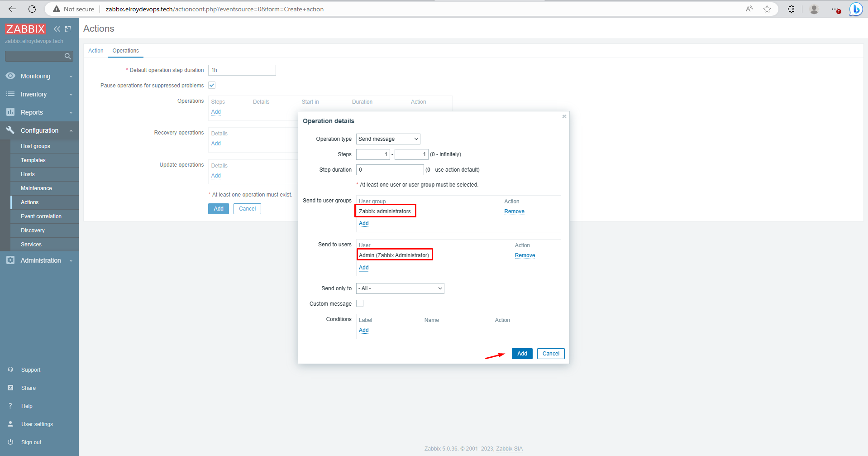Click Cancel in Operation details dialog
Screen dimensions: 868x456
[551, 354]
